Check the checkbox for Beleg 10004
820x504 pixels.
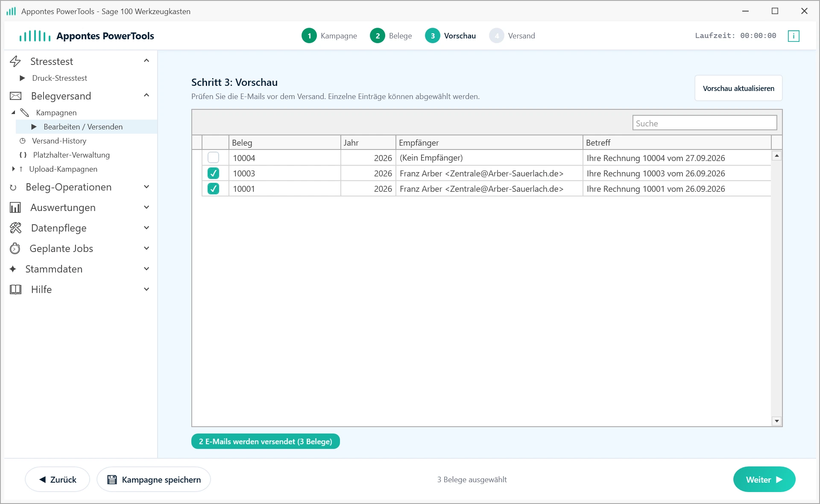tap(213, 158)
